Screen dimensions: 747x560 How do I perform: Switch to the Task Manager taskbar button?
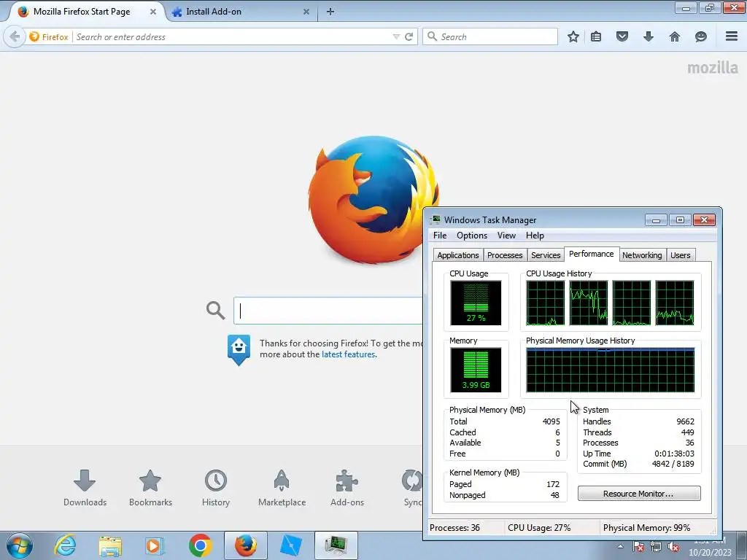pyautogui.click(x=336, y=545)
